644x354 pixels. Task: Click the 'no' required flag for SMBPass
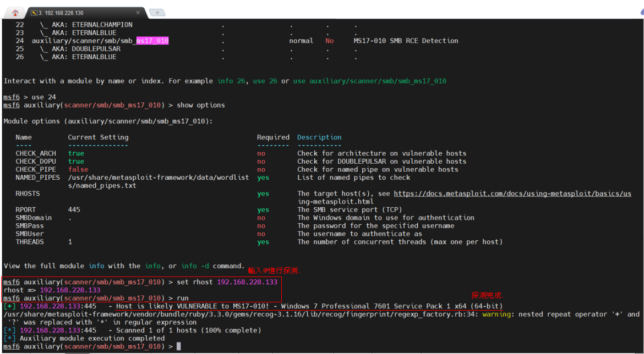pyautogui.click(x=261, y=226)
